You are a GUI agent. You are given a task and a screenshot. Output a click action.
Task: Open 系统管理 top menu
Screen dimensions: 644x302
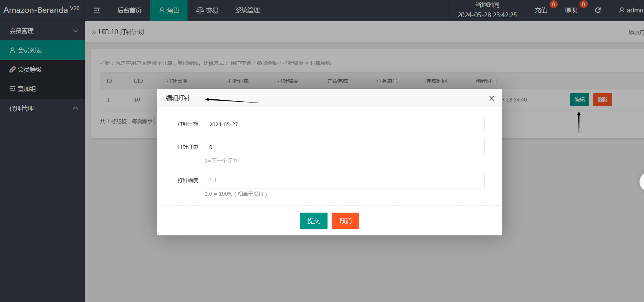248,10
